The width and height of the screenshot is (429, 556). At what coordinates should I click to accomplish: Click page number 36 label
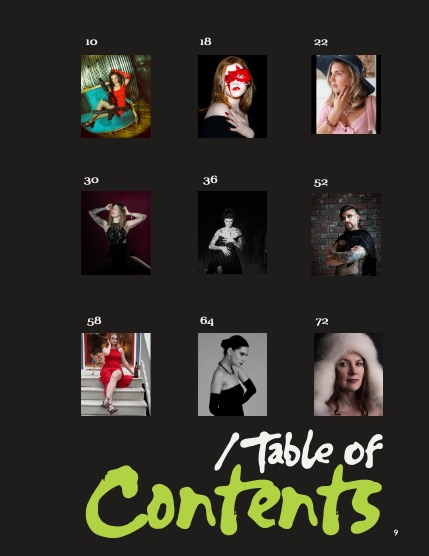click(210, 180)
